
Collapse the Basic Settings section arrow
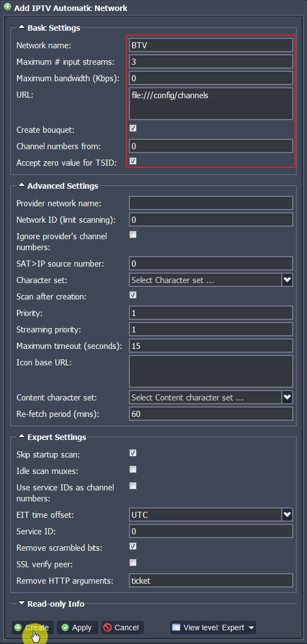(x=22, y=28)
